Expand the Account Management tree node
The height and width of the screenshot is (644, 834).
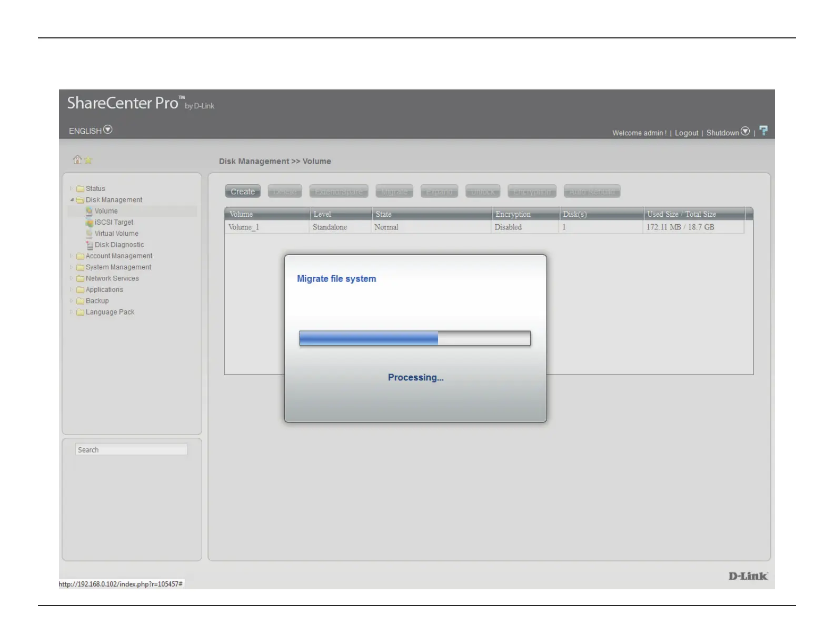(x=72, y=256)
